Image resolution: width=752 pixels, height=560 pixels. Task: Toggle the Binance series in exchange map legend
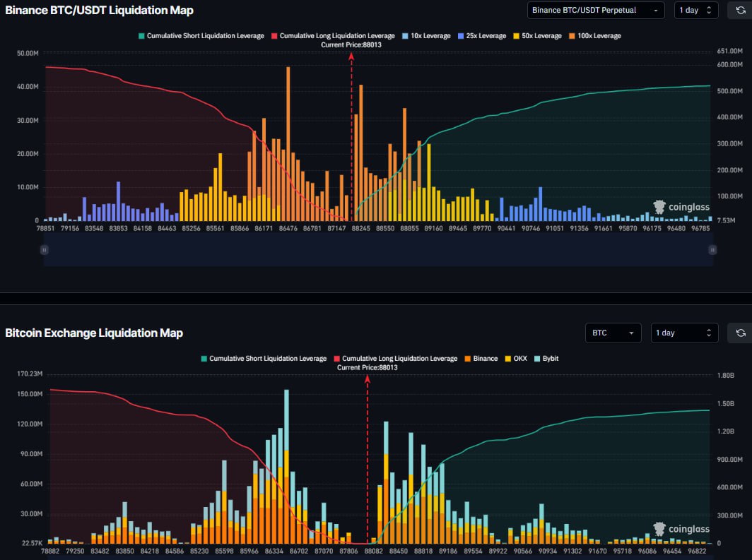[480, 359]
